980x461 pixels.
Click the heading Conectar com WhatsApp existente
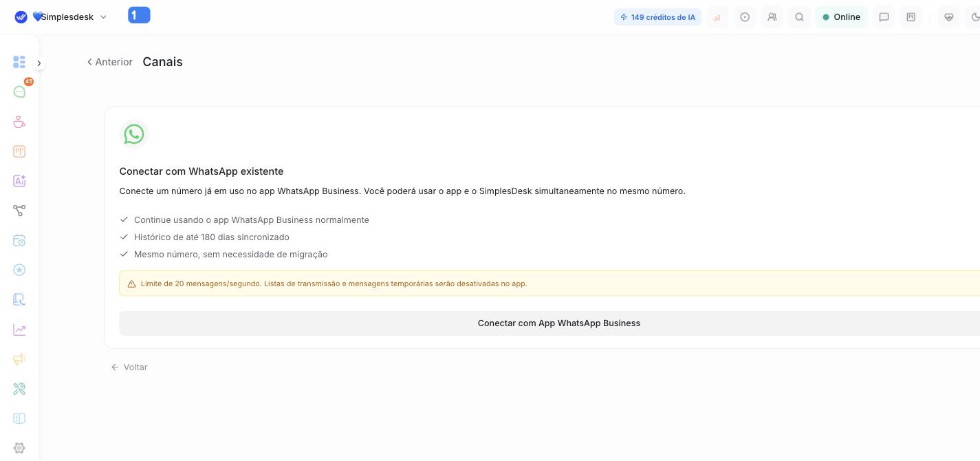point(202,171)
